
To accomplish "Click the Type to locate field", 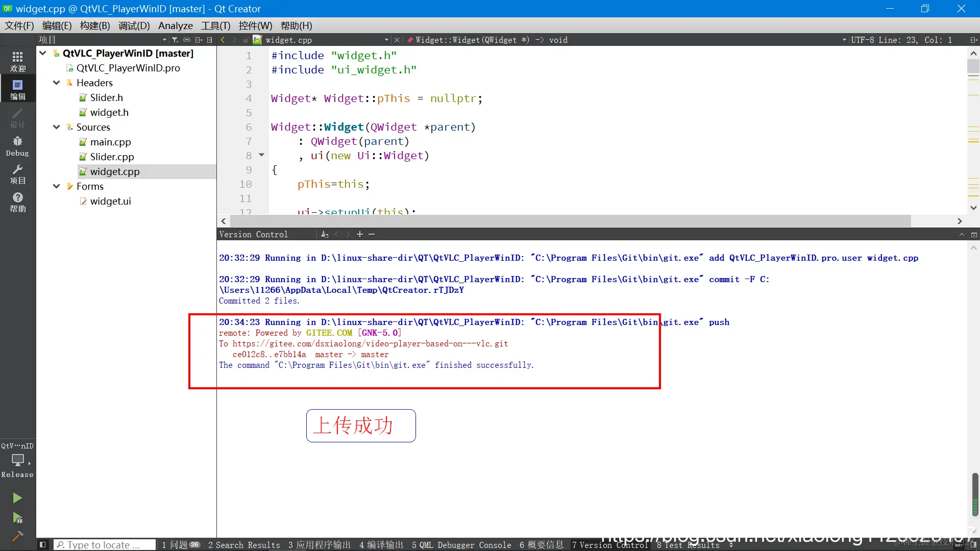I will [105, 545].
